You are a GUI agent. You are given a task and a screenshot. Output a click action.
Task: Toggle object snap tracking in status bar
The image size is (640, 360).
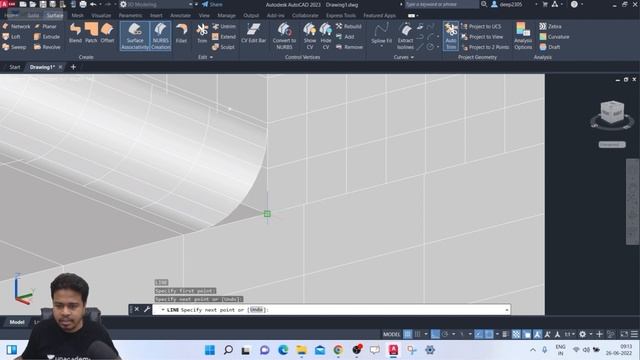pos(479,334)
